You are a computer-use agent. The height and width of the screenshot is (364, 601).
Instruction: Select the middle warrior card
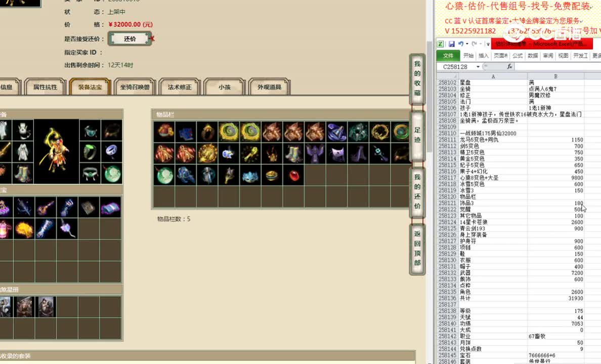click(24, 307)
